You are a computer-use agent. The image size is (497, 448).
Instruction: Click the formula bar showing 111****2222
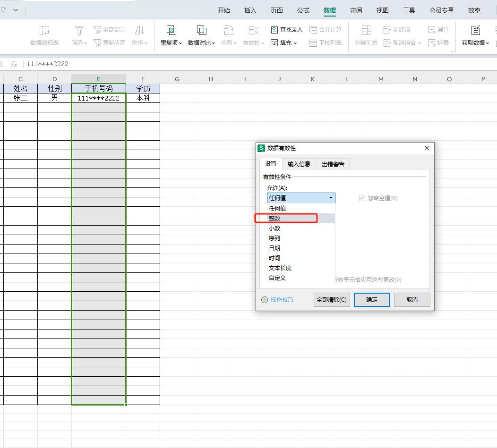[260, 64]
